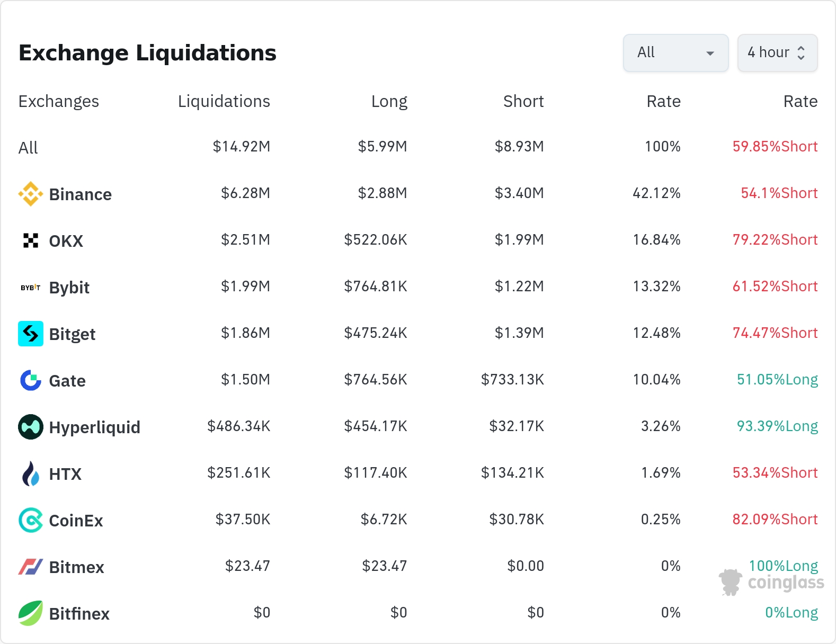Open the Binance exchange name link

pyautogui.click(x=80, y=194)
